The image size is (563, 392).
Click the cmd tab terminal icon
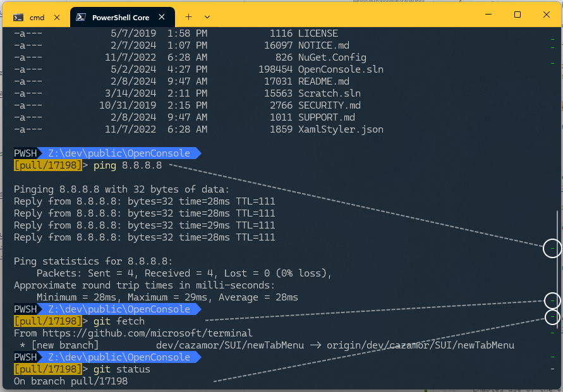18,17
